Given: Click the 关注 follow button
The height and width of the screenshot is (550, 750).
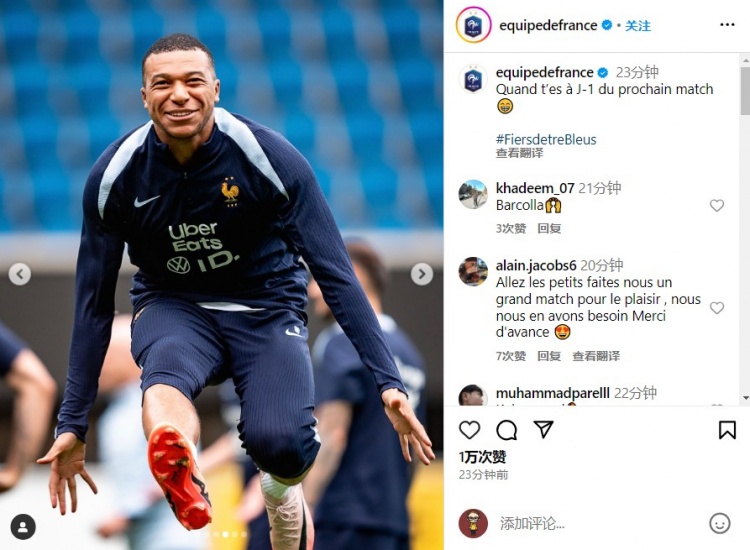Looking at the screenshot, I should [x=638, y=26].
